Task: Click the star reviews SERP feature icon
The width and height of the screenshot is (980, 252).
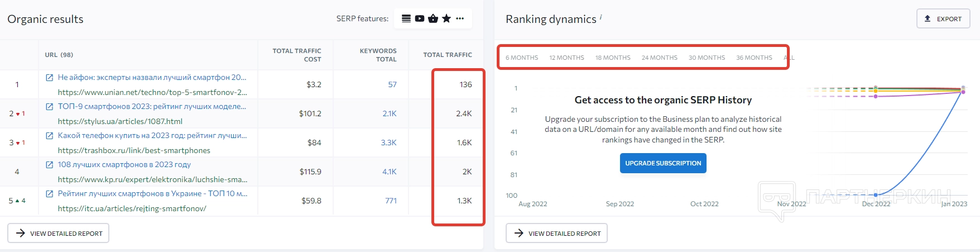Action: (x=446, y=18)
